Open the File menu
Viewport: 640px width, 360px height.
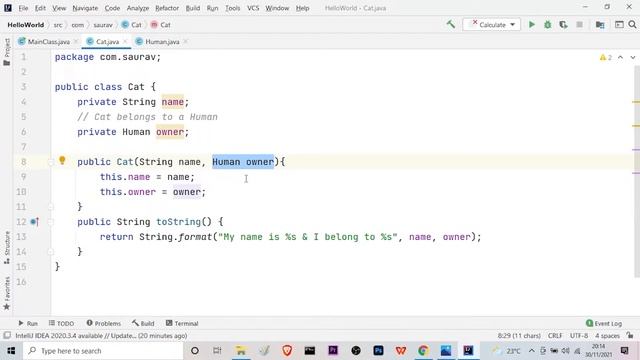coord(23,8)
